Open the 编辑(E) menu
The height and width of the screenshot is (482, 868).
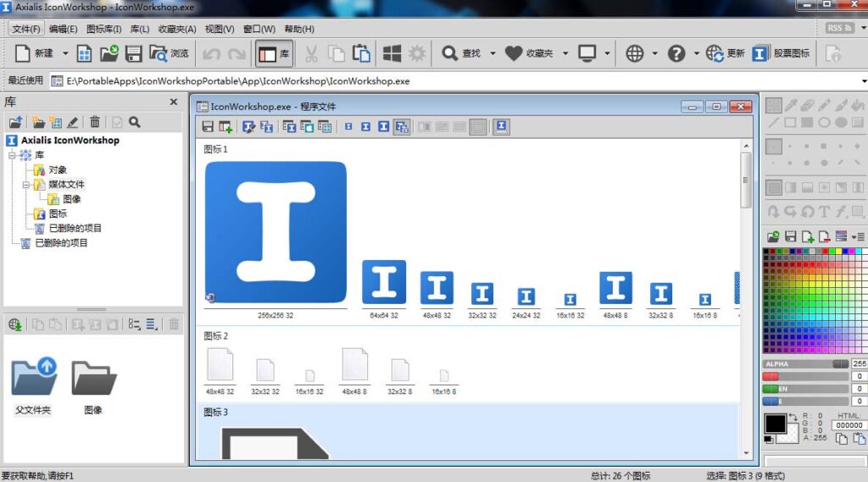[63, 29]
